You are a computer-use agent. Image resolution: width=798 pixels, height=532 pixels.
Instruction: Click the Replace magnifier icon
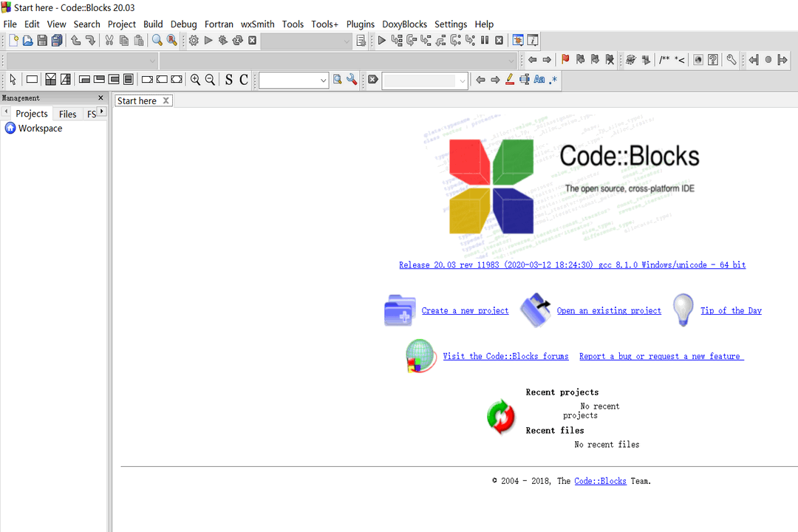pyautogui.click(x=172, y=40)
